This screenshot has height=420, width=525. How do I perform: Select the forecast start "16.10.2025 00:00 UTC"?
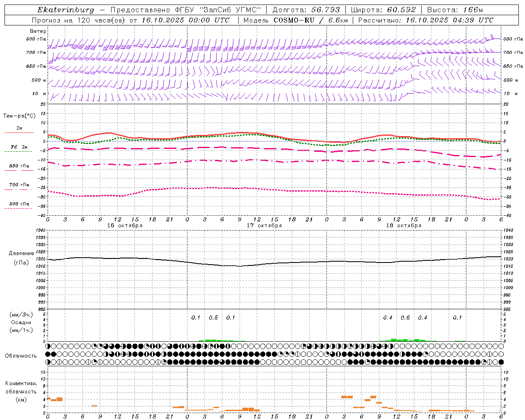[x=186, y=20]
